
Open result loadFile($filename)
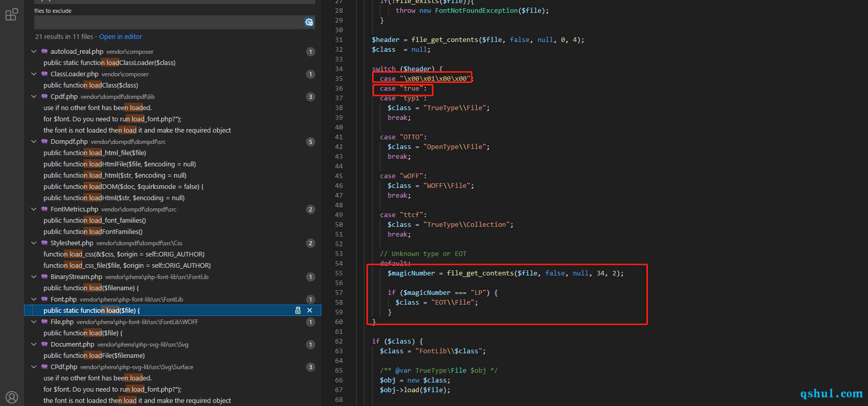click(172, 355)
